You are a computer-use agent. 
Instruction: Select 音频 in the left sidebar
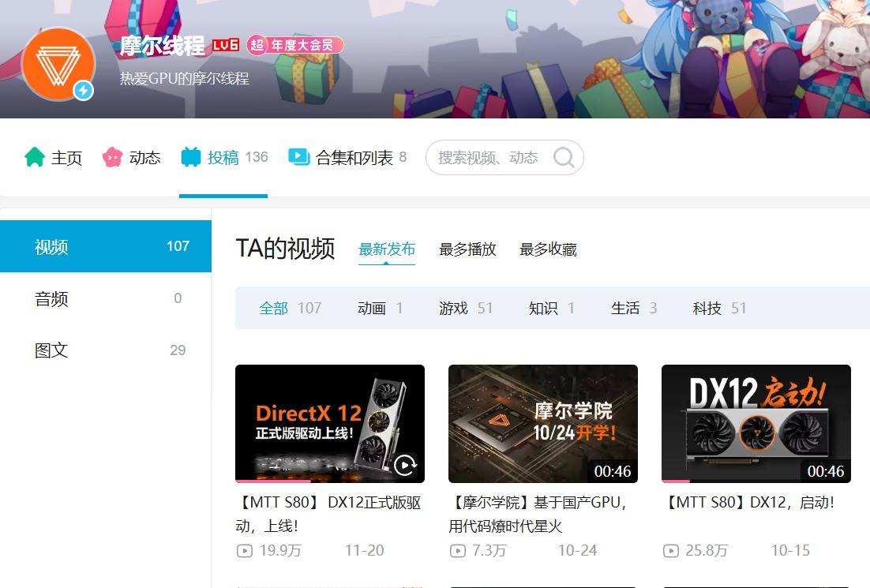[52, 298]
